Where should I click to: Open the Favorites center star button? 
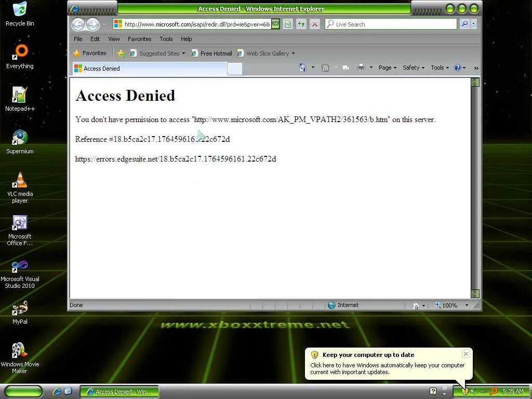pos(90,54)
